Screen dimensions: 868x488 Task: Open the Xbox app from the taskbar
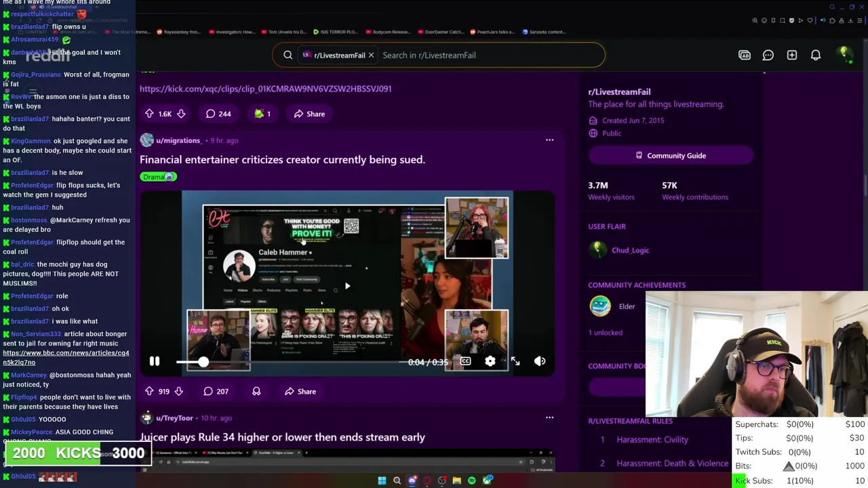(x=488, y=481)
